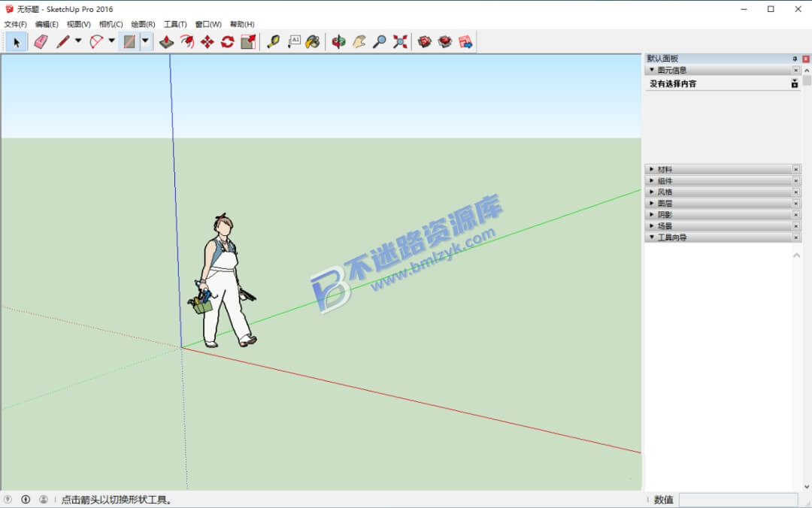Image resolution: width=812 pixels, height=508 pixels.
Task: Collapse the 图元信息 panel
Action: click(652, 70)
